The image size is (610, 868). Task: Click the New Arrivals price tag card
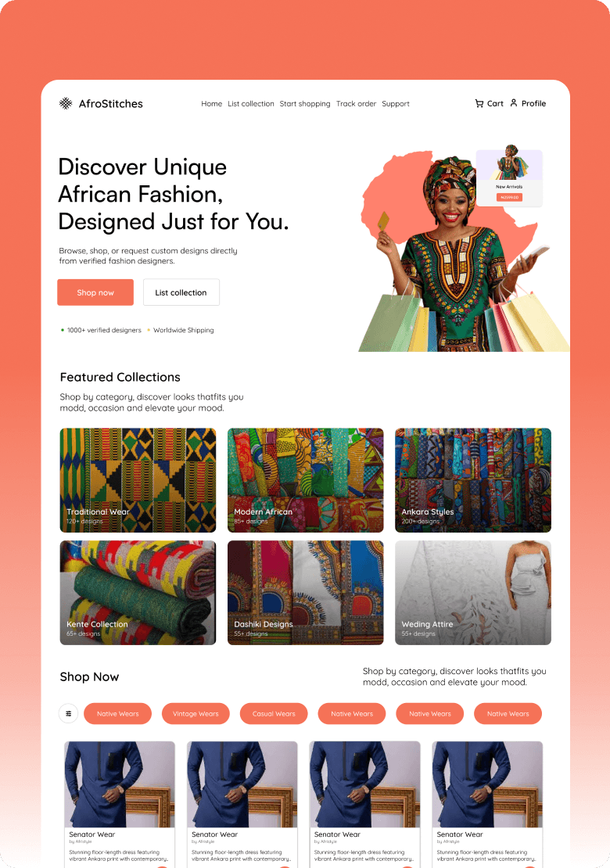click(509, 178)
